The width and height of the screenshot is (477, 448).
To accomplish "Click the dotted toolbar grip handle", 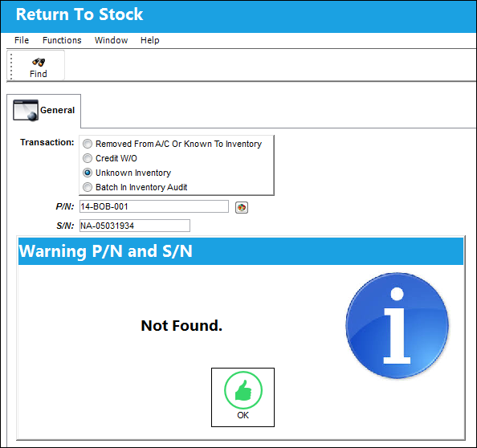I will [11, 66].
